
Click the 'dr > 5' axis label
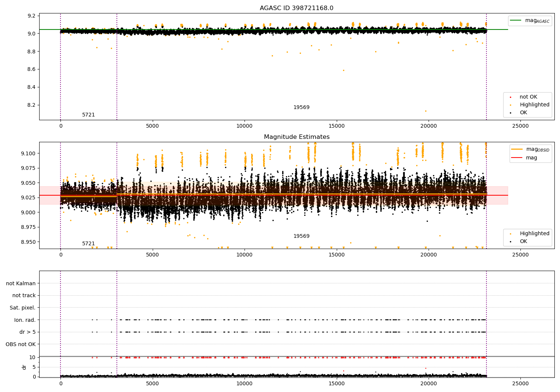(x=28, y=332)
